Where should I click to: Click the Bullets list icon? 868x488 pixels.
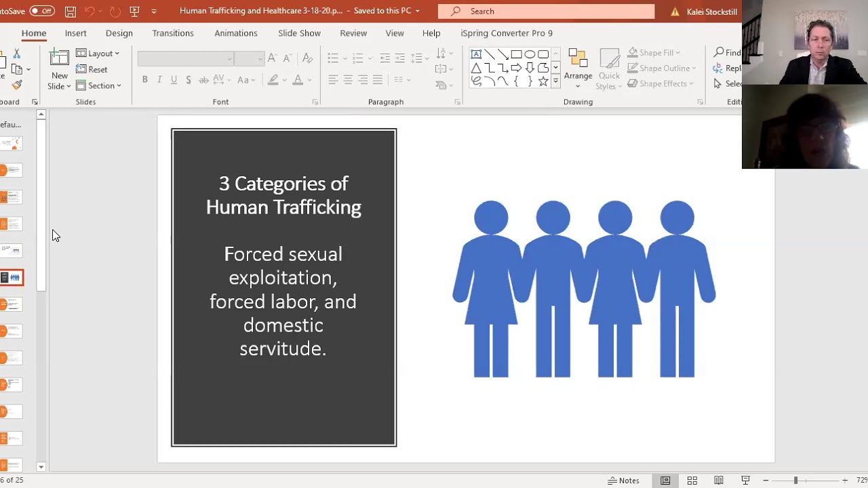(x=332, y=58)
